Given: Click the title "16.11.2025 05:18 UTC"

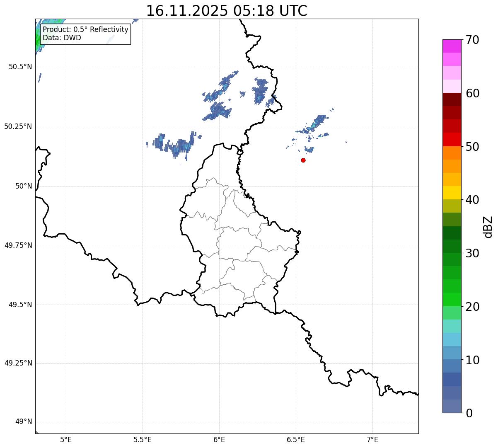Looking at the screenshot, I should tap(227, 11).
